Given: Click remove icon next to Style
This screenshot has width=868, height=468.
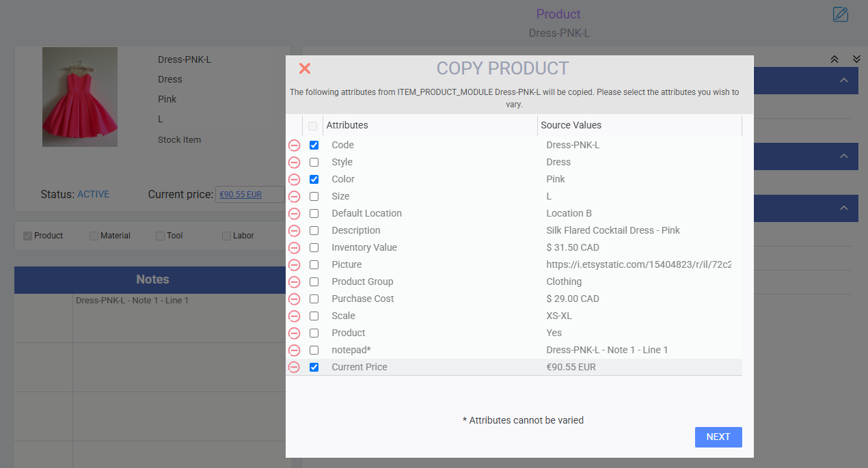Looking at the screenshot, I should point(294,163).
